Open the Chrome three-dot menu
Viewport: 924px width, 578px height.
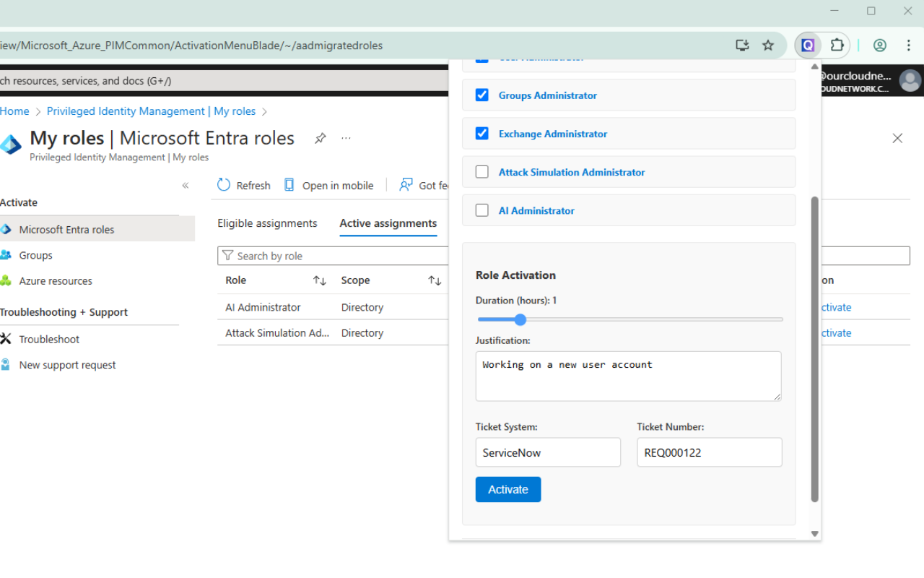pyautogui.click(x=909, y=46)
